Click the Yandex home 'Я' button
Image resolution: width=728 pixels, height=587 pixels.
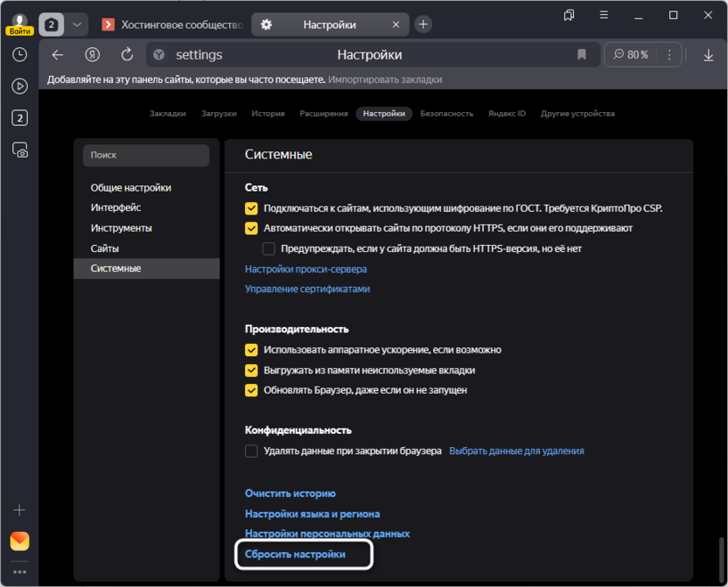(92, 55)
